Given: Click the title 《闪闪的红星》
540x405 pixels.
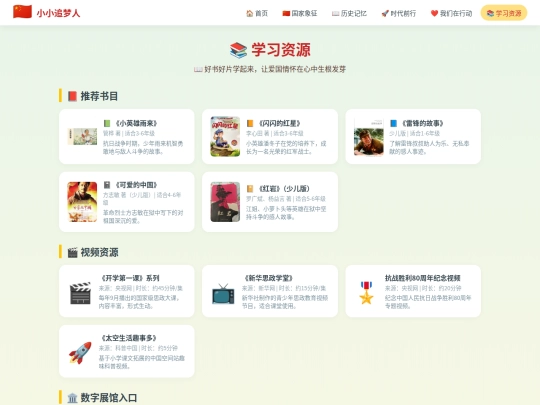Looking at the screenshot, I should pyautogui.click(x=279, y=123).
